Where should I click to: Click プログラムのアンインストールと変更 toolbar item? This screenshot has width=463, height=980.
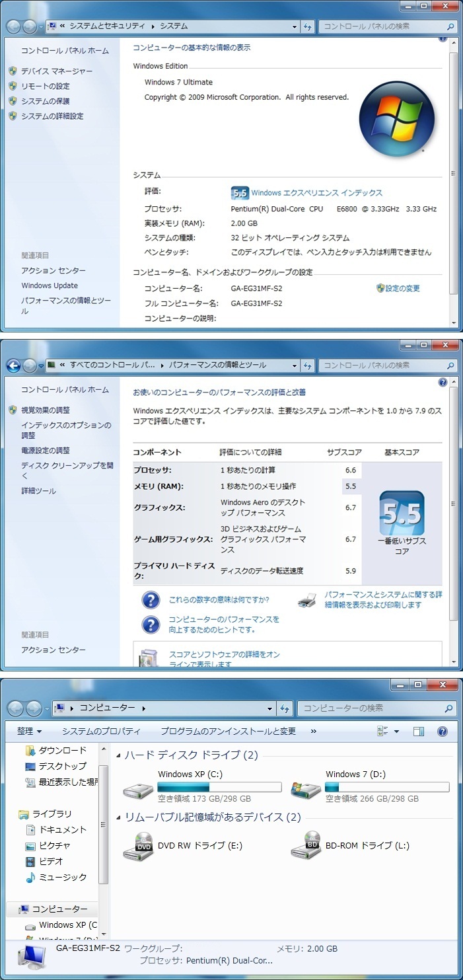[228, 732]
